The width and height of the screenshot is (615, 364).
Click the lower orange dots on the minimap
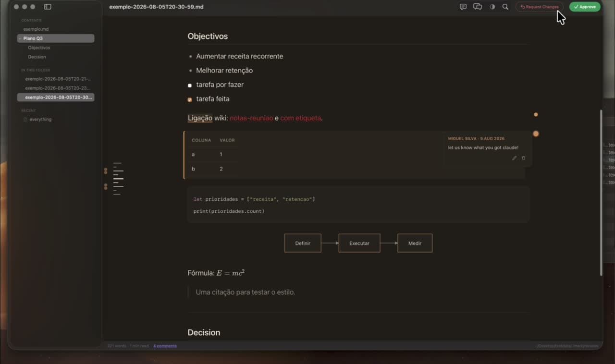(x=106, y=186)
